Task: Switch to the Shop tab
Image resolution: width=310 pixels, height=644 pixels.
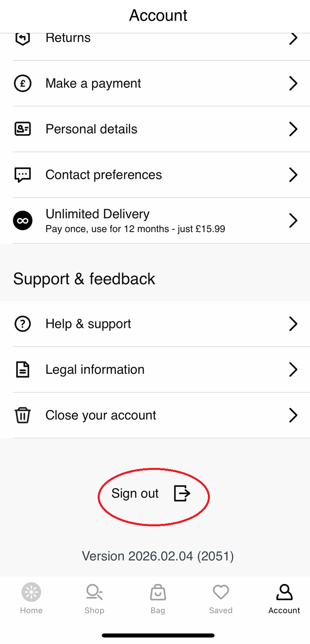Action: point(94,599)
